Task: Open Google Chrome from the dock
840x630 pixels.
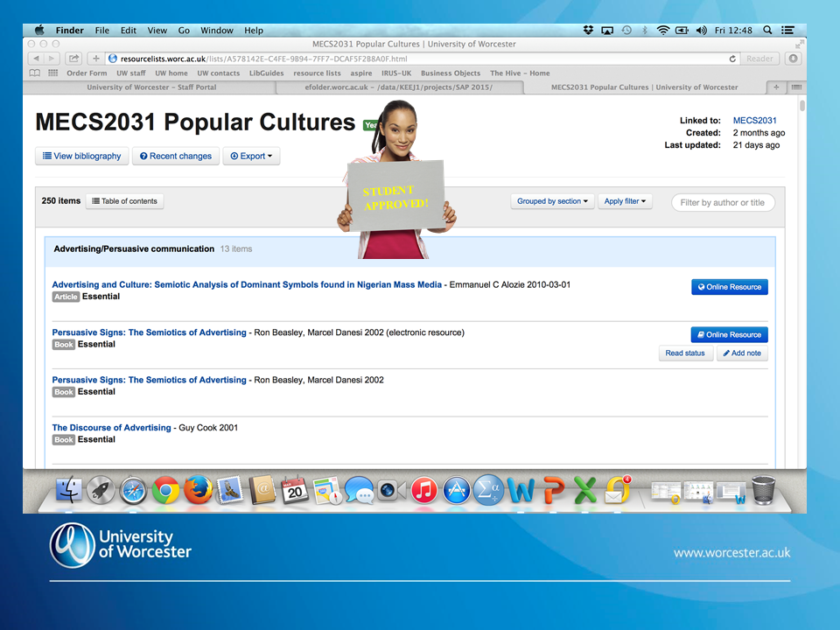Action: 165,490
